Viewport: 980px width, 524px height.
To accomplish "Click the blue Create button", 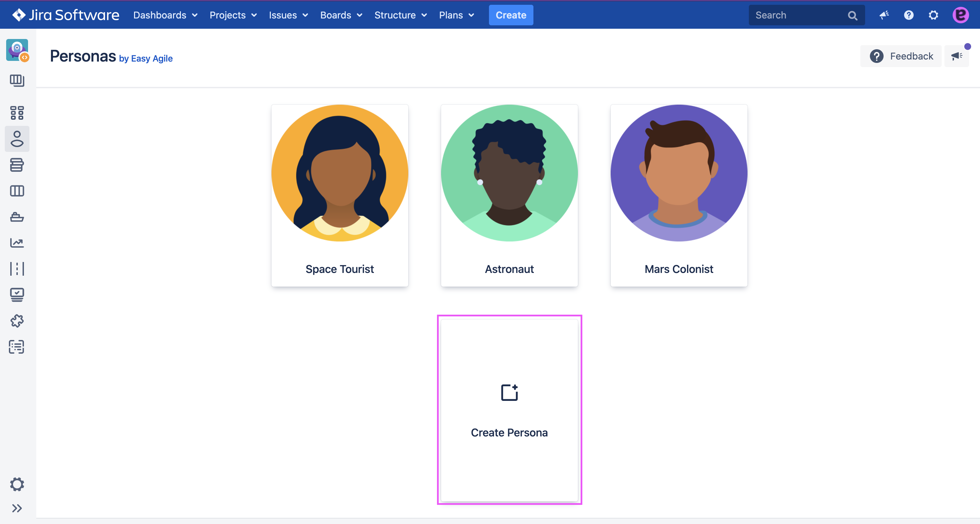I will point(511,15).
